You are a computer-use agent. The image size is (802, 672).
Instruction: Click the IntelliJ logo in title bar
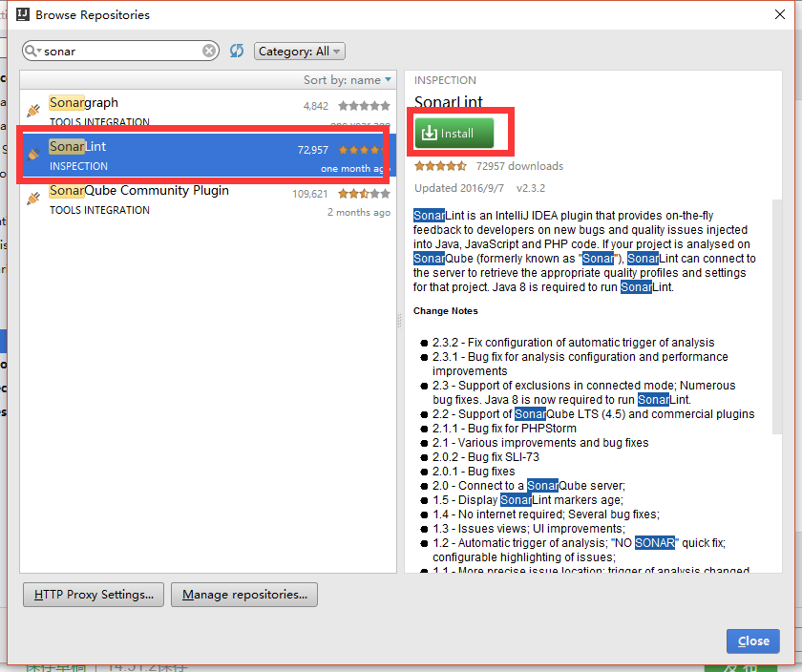(23, 14)
